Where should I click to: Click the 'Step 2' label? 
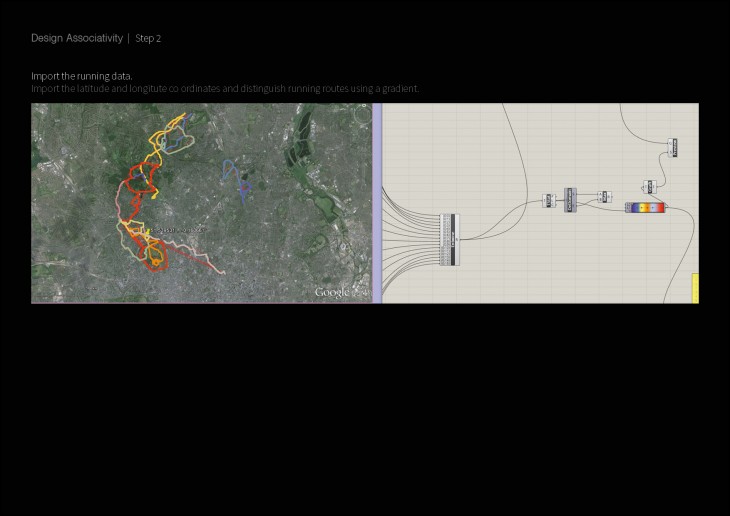pos(148,38)
